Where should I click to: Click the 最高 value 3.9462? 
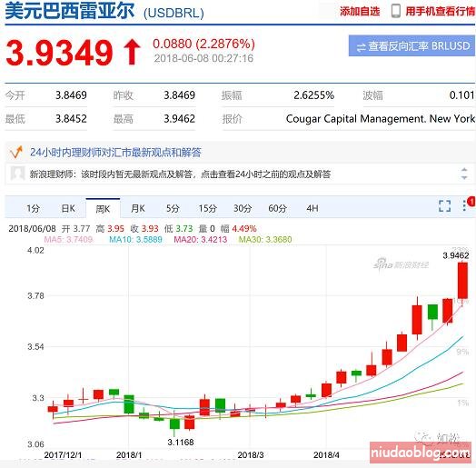(180, 118)
